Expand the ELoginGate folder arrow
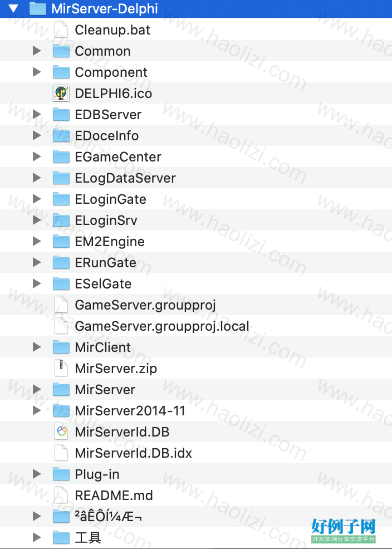The height and width of the screenshot is (549, 392). pos(37,199)
